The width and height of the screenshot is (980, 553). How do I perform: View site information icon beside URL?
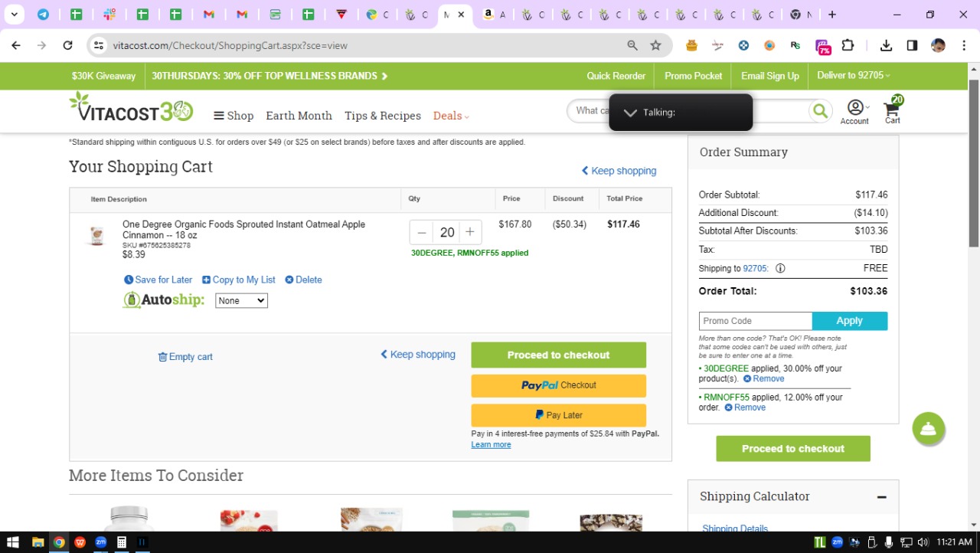[98, 45]
